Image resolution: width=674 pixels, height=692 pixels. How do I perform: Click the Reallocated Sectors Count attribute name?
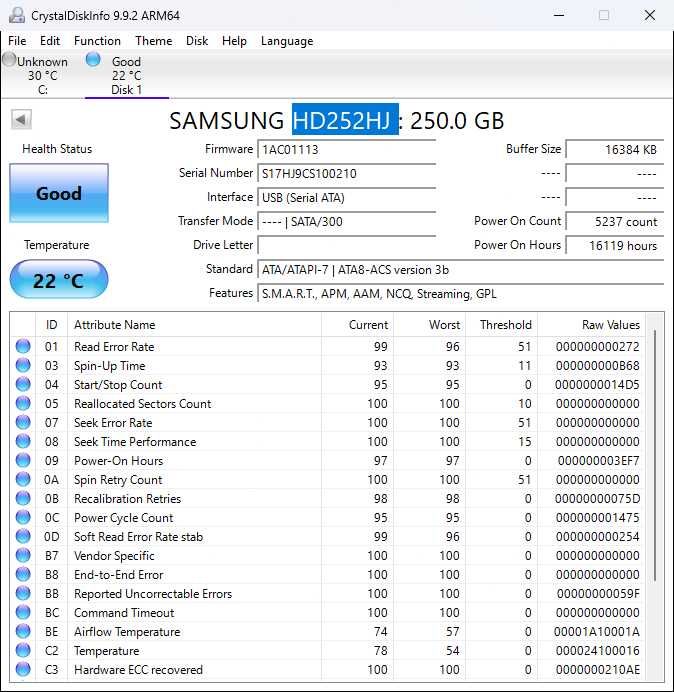[143, 404]
